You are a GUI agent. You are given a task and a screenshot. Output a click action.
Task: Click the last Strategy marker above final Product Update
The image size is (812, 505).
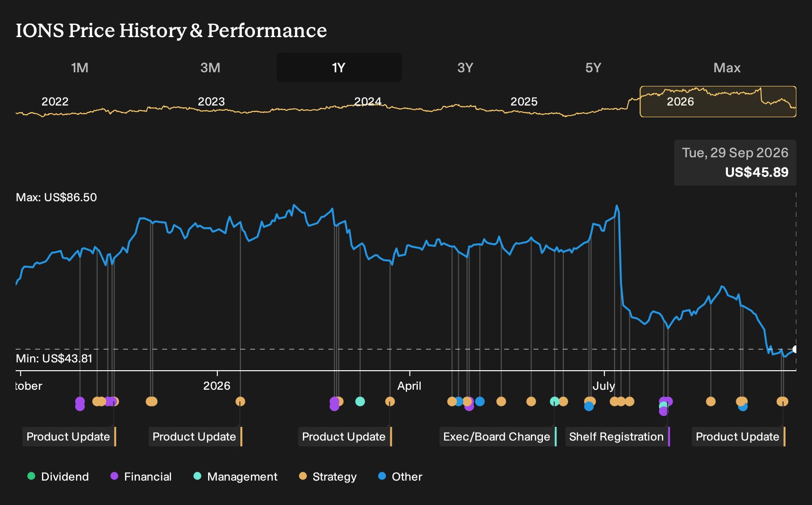783,401
